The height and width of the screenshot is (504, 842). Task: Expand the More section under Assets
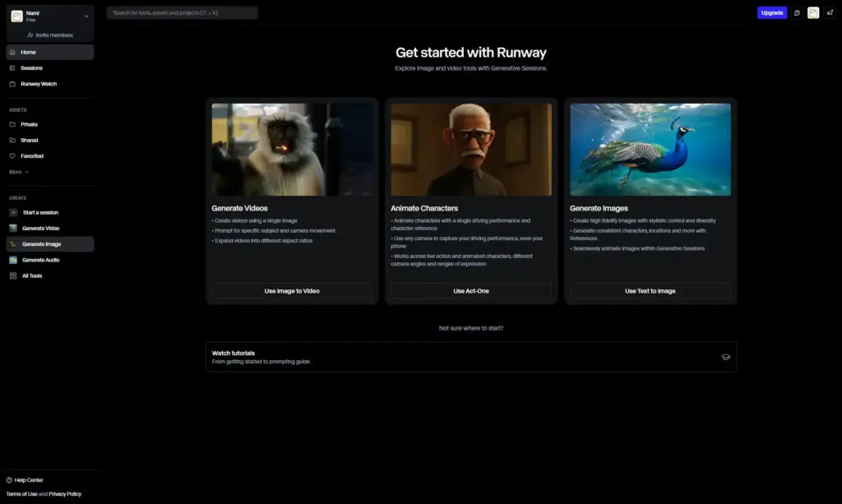point(19,172)
